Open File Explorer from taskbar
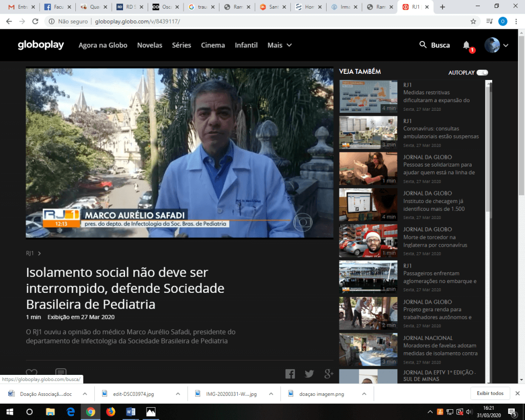 point(50,412)
